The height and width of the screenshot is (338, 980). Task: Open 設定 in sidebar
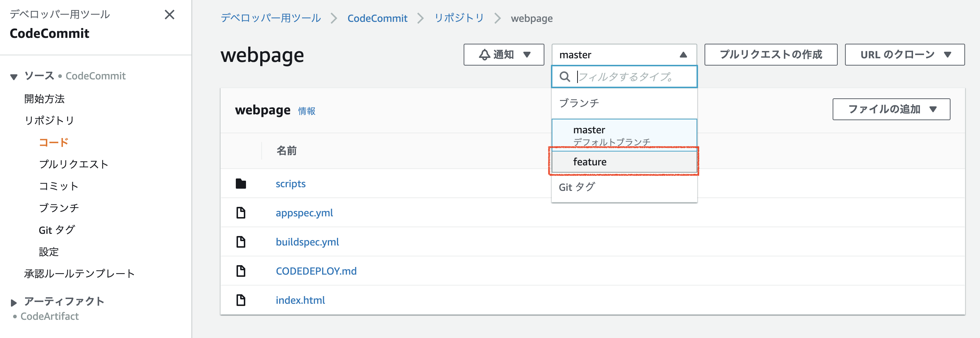pyautogui.click(x=49, y=252)
